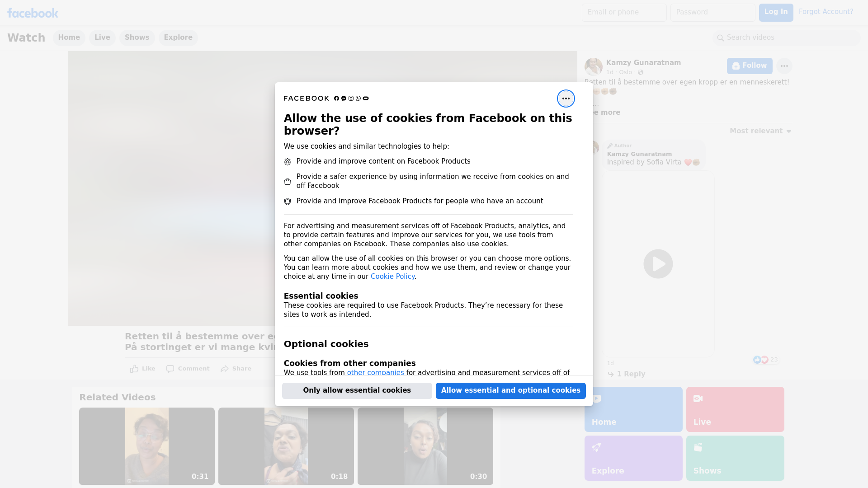
Task: Click the Like thumbs-up icon under video
Action: point(134,369)
